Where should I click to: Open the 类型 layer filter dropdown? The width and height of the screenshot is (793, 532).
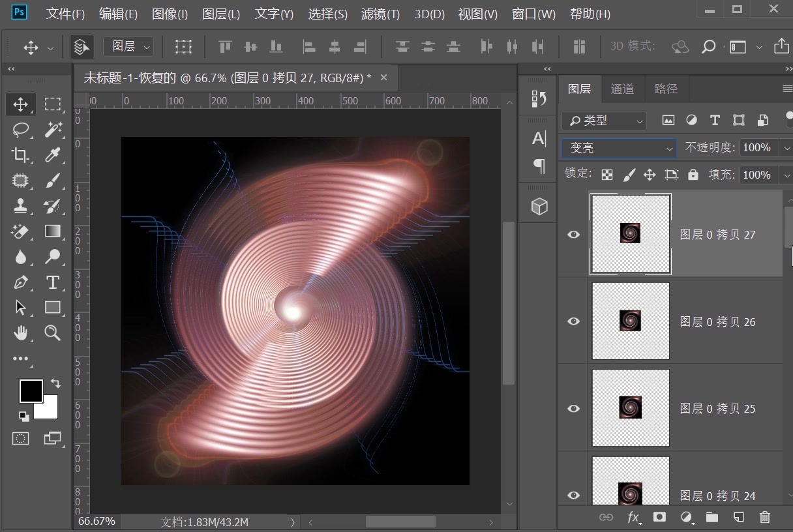pos(604,121)
